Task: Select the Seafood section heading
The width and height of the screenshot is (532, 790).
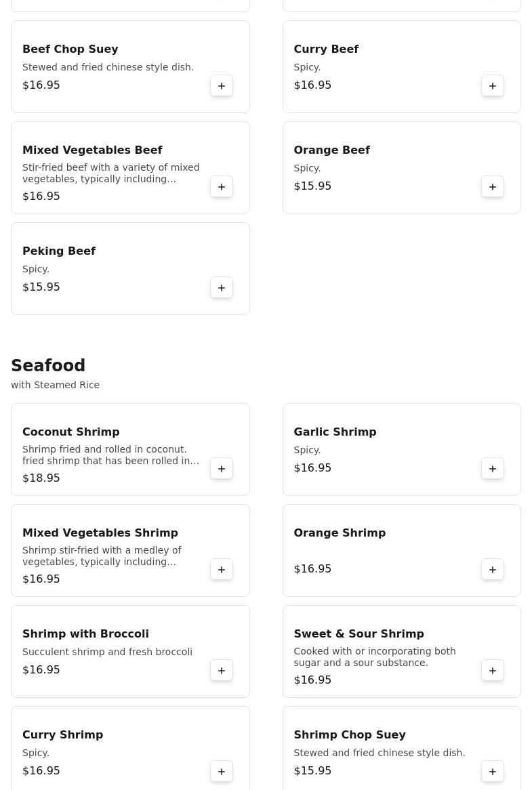Action: click(48, 366)
